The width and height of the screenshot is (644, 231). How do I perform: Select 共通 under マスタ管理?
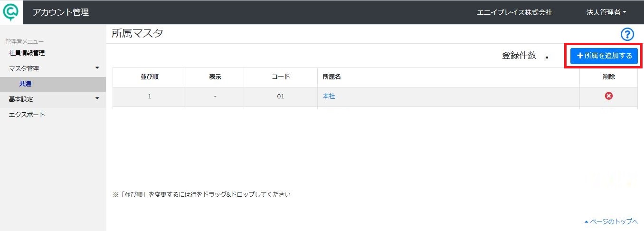[x=26, y=84]
